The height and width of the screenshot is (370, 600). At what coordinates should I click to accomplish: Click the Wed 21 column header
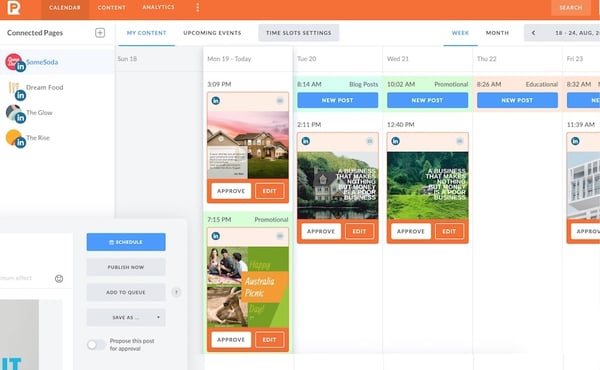[x=398, y=59]
